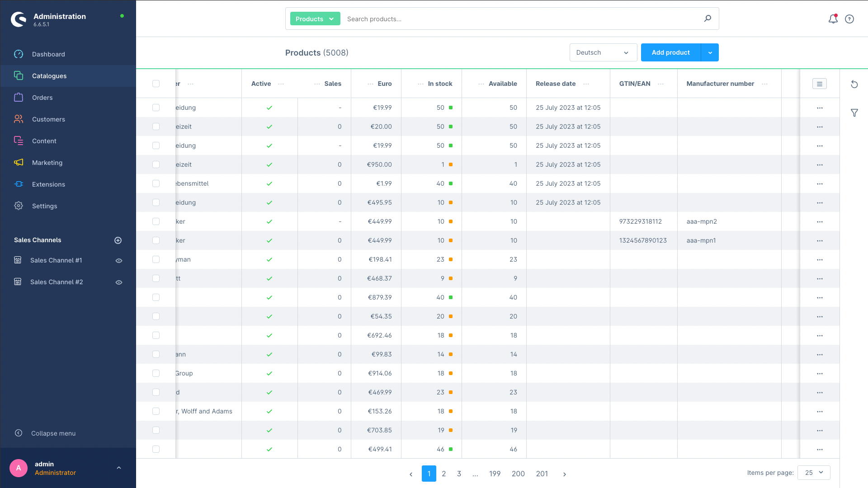Click the admin avatar icon
This screenshot has height=488, width=868.
pos(19,468)
